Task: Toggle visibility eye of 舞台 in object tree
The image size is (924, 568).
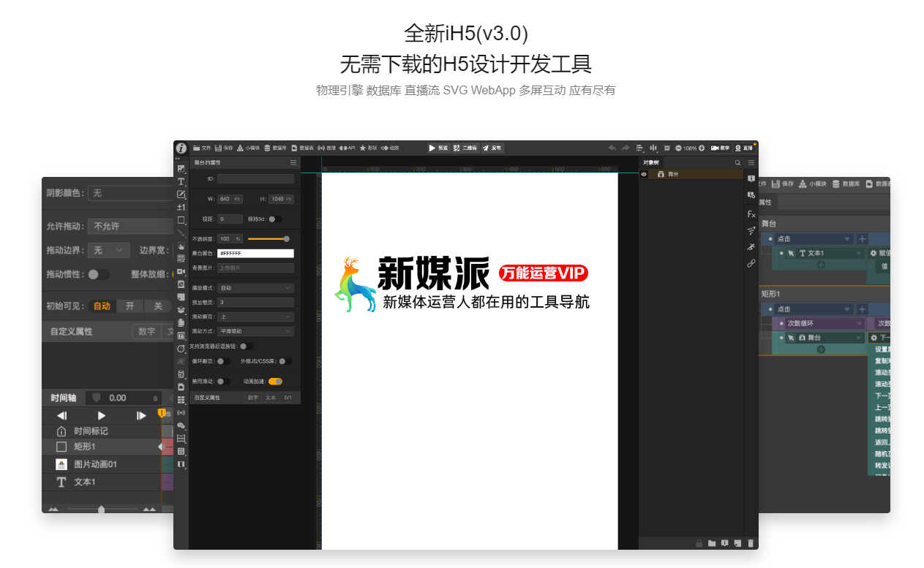Action: click(x=644, y=175)
